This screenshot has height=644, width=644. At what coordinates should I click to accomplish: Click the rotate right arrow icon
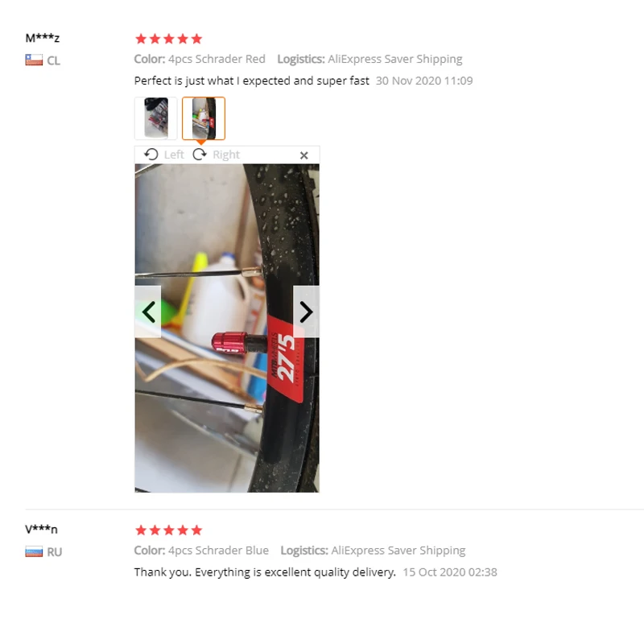tap(200, 155)
